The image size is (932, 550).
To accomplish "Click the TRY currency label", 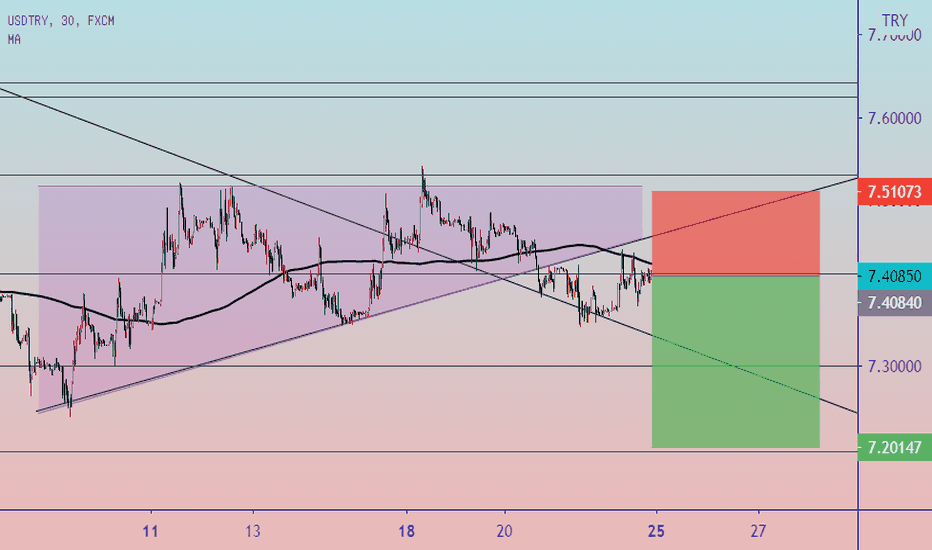I will (x=895, y=21).
